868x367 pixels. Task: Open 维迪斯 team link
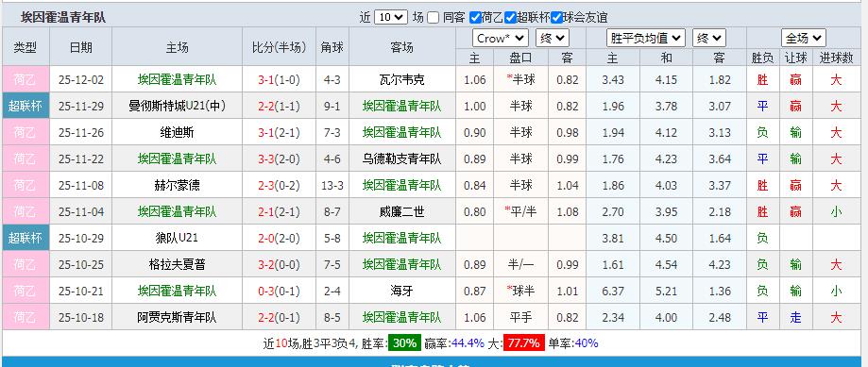(x=178, y=133)
